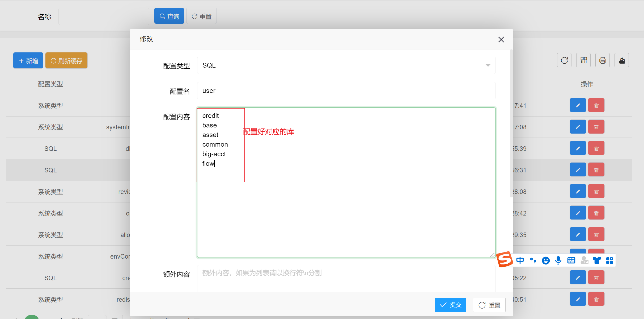Click the refresh table icon in toolbar

(x=564, y=60)
